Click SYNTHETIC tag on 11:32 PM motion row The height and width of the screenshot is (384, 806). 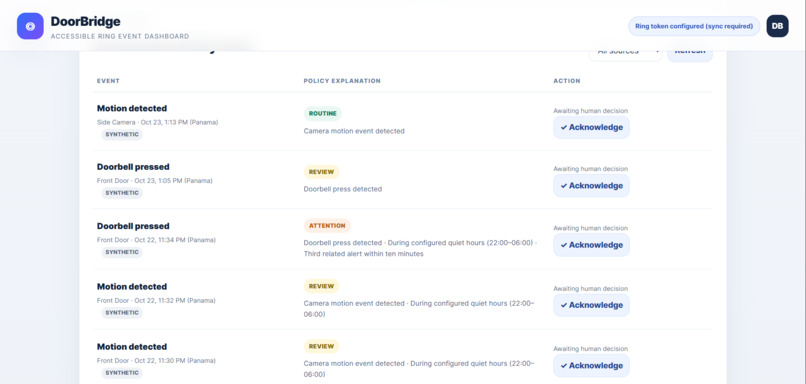click(122, 313)
